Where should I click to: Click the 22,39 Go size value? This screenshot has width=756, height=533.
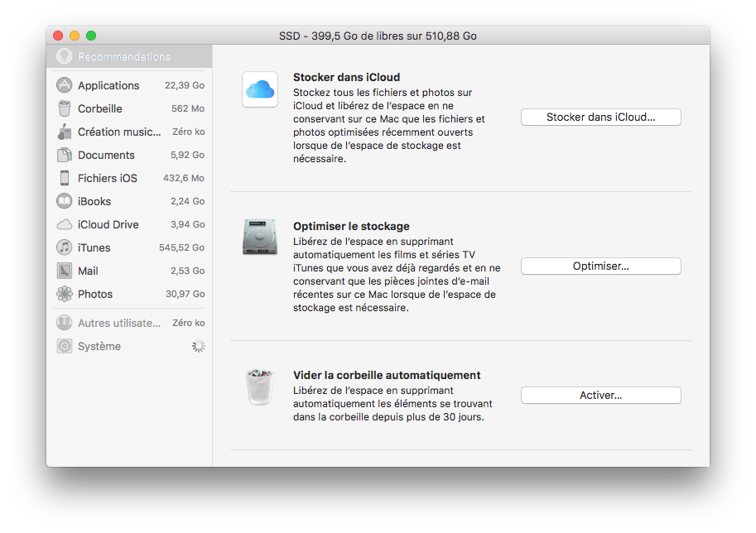pos(185,85)
